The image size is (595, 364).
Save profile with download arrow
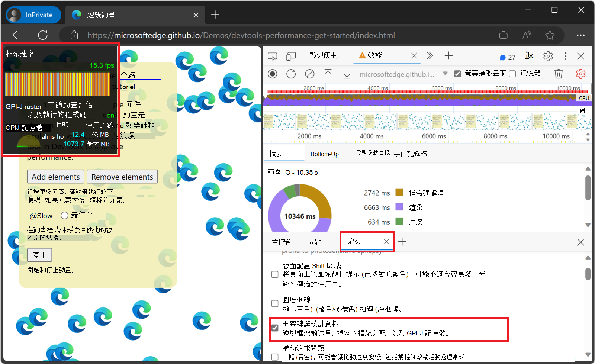347,74
